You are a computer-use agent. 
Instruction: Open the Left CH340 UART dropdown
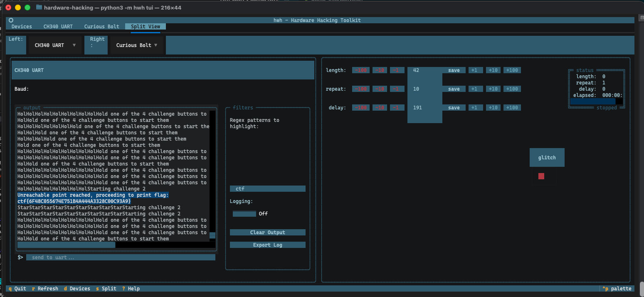54,45
